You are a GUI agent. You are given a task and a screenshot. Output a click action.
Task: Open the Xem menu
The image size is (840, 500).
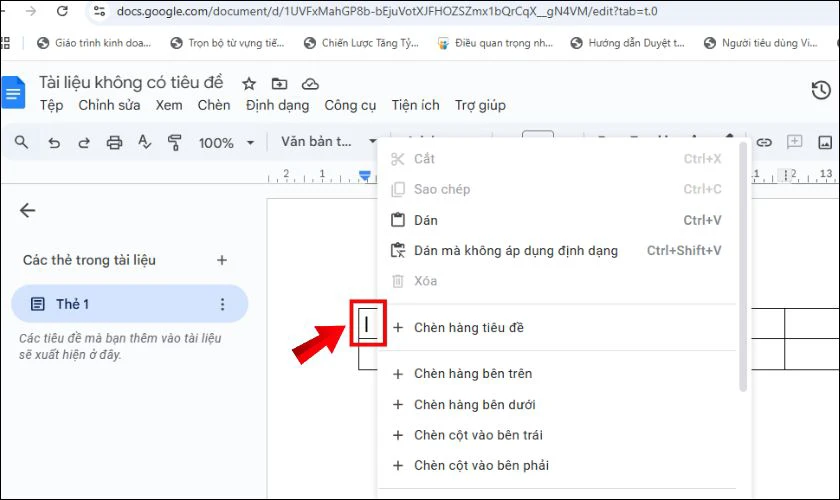pyautogui.click(x=169, y=105)
